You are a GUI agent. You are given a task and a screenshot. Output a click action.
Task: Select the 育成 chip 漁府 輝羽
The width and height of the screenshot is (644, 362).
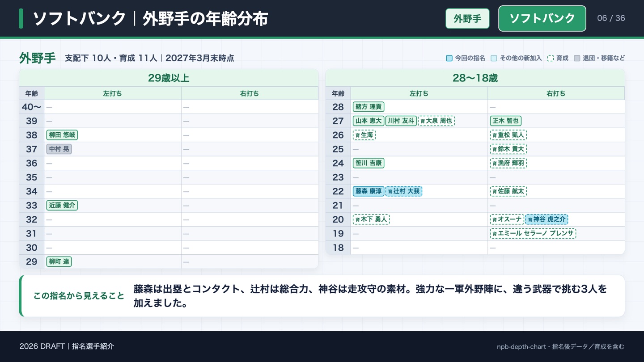pyautogui.click(x=508, y=163)
